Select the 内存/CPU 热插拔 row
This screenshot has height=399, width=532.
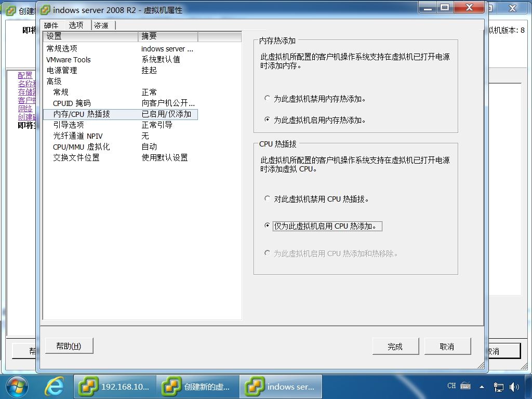click(121, 114)
